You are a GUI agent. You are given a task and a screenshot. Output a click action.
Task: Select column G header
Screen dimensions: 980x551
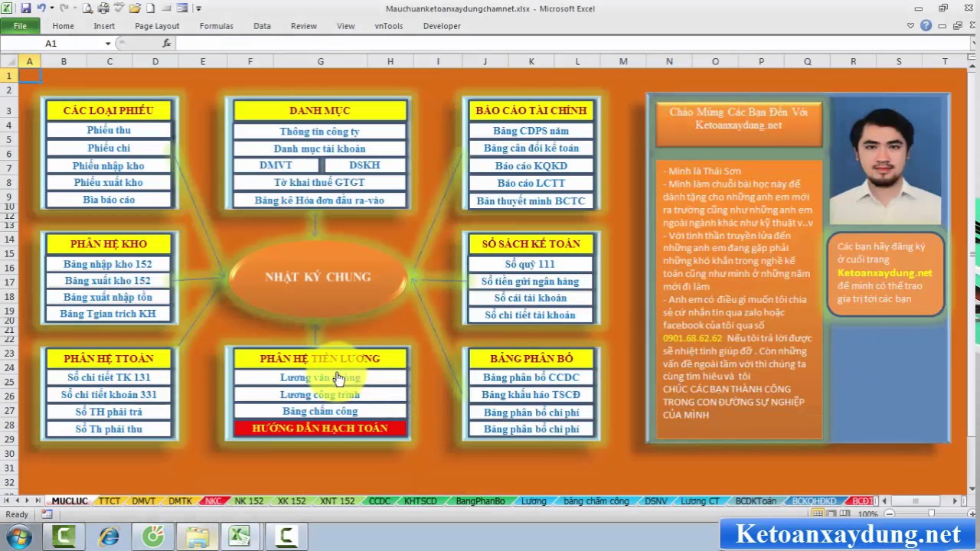(320, 61)
